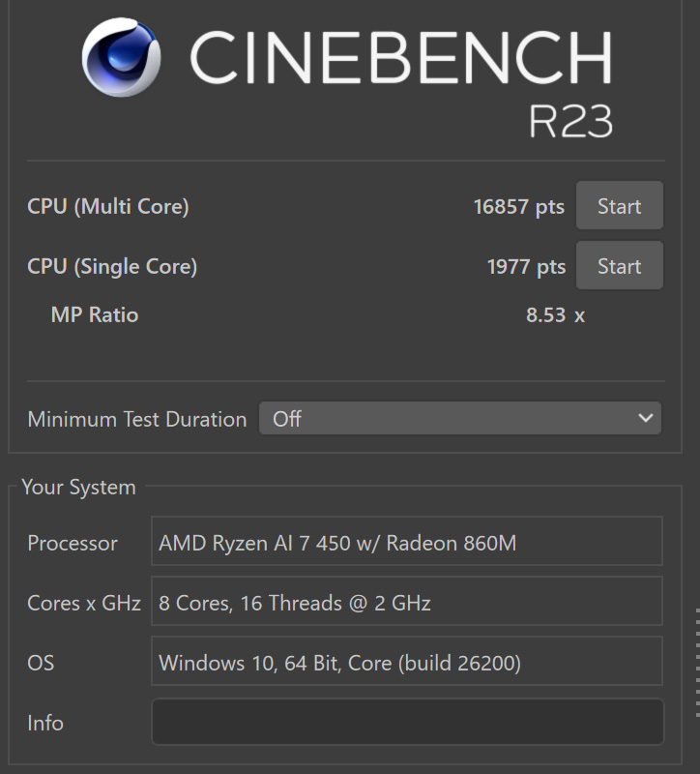Click the Your System group heading
The width and height of the screenshot is (700, 774).
click(x=79, y=488)
